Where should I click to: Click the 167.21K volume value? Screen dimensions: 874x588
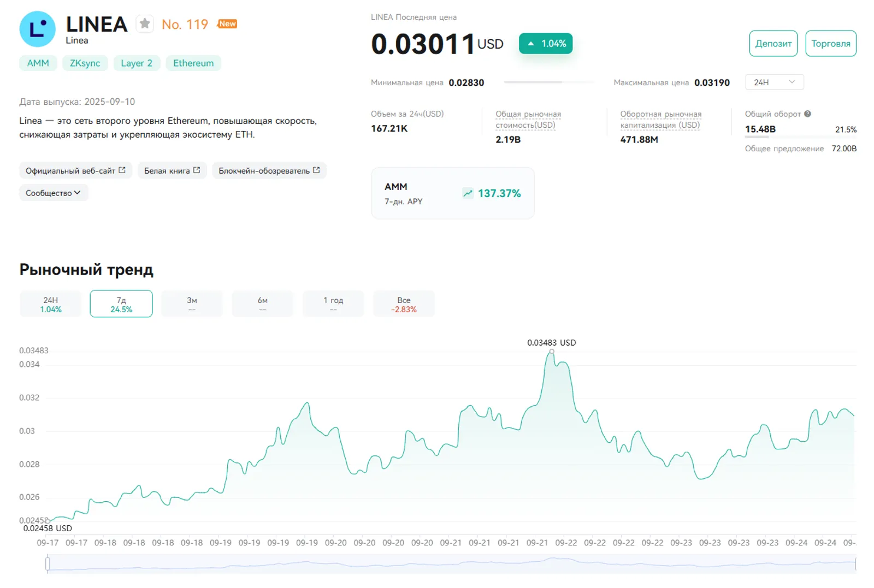point(389,129)
